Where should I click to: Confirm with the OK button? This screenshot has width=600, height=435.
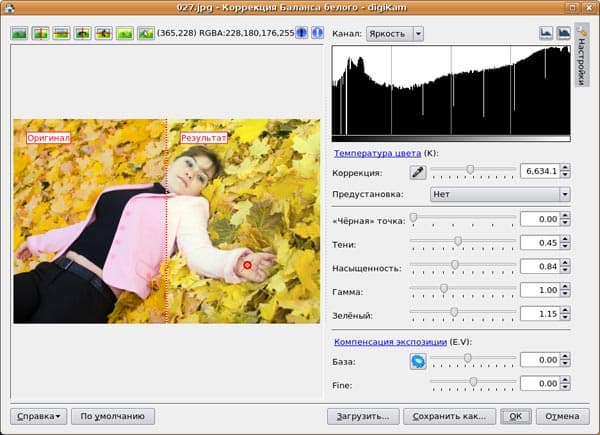515,416
